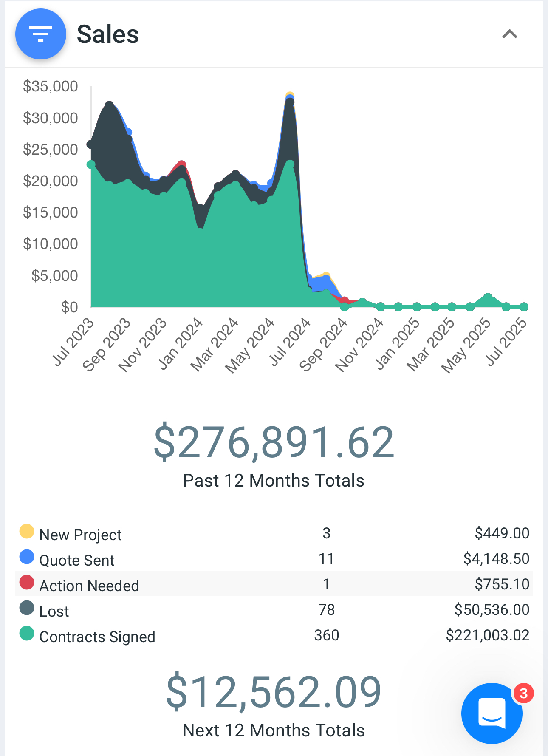Click the chat notification badge showing 3
Image resolution: width=548 pixels, height=756 pixels.
click(x=523, y=693)
